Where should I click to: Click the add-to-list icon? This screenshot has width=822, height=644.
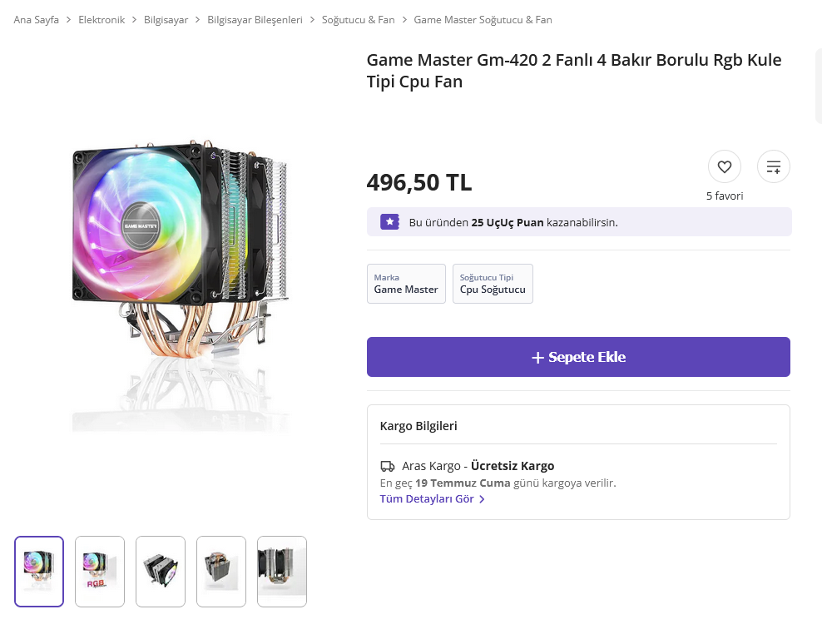tap(773, 166)
